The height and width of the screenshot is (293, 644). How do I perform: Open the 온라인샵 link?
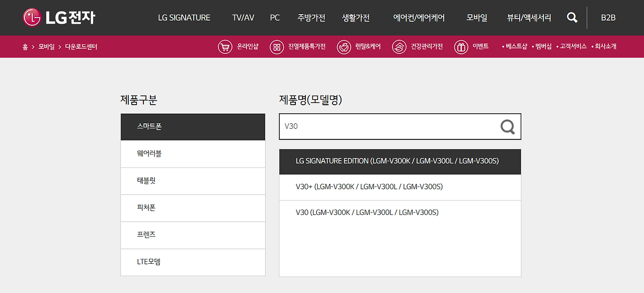248,46
